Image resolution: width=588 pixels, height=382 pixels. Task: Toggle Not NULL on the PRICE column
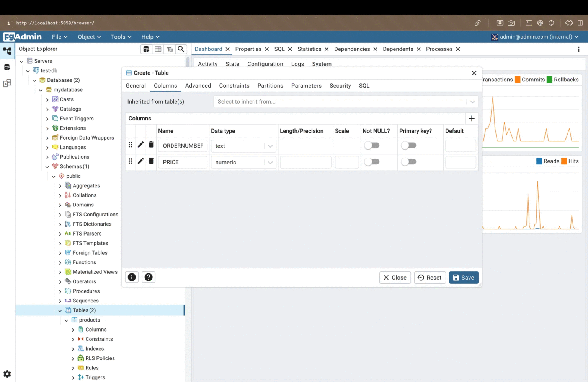(372, 162)
